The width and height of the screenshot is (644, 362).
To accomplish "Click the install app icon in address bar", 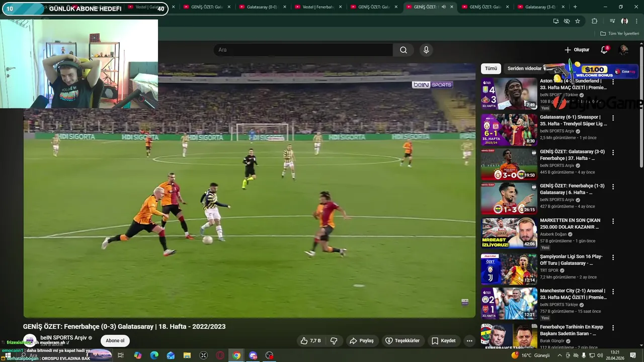I will point(556,21).
